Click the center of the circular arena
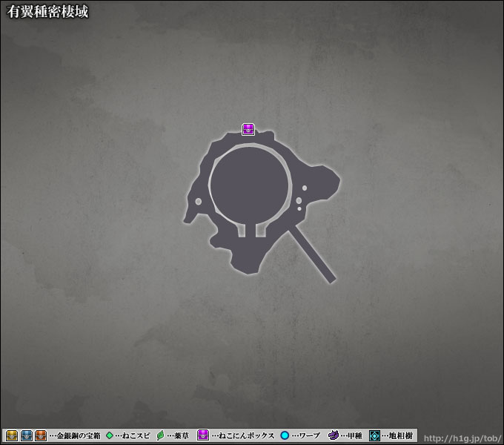 point(248,184)
